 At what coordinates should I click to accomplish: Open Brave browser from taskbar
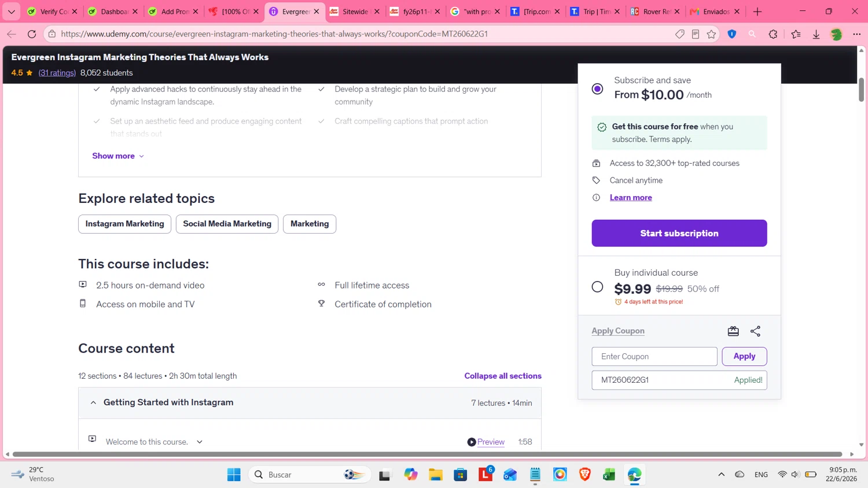[x=585, y=475]
